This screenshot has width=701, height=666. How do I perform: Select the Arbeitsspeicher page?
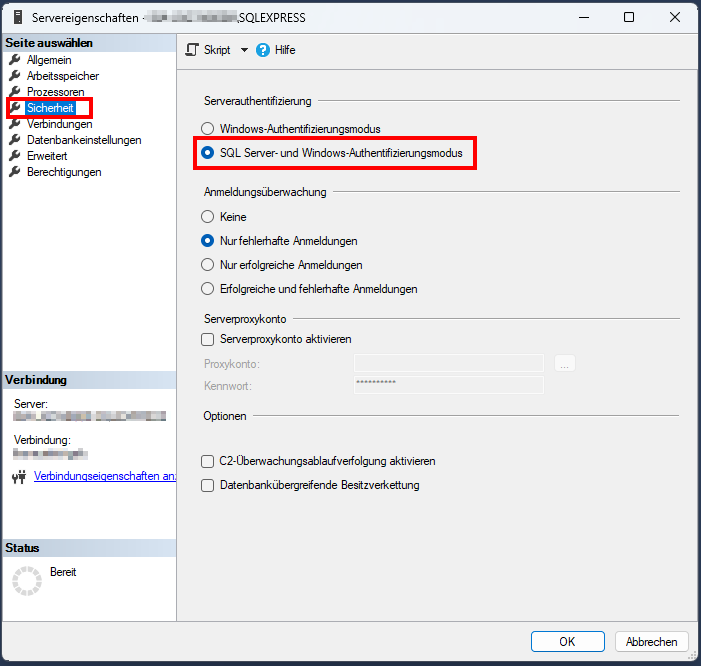pos(63,76)
